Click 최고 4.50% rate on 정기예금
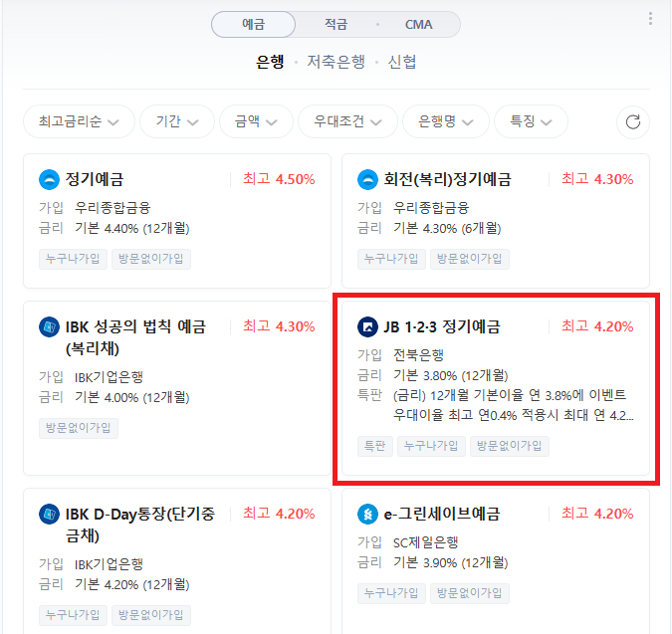The height and width of the screenshot is (634, 672). coord(279,179)
